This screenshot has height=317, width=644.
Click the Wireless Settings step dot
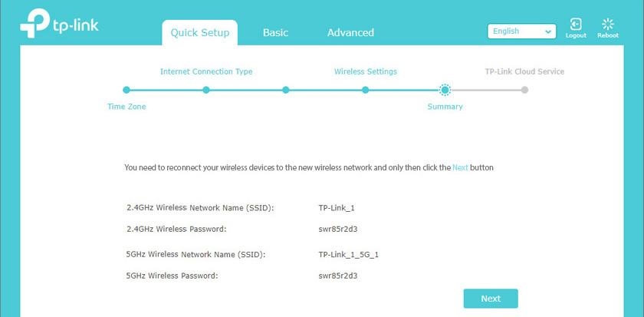pos(366,90)
